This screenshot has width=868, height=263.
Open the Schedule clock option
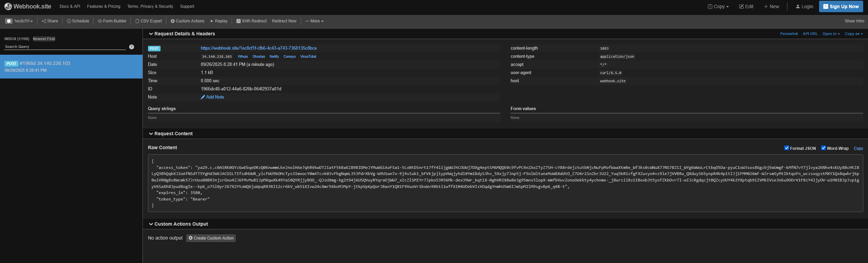tap(69, 21)
